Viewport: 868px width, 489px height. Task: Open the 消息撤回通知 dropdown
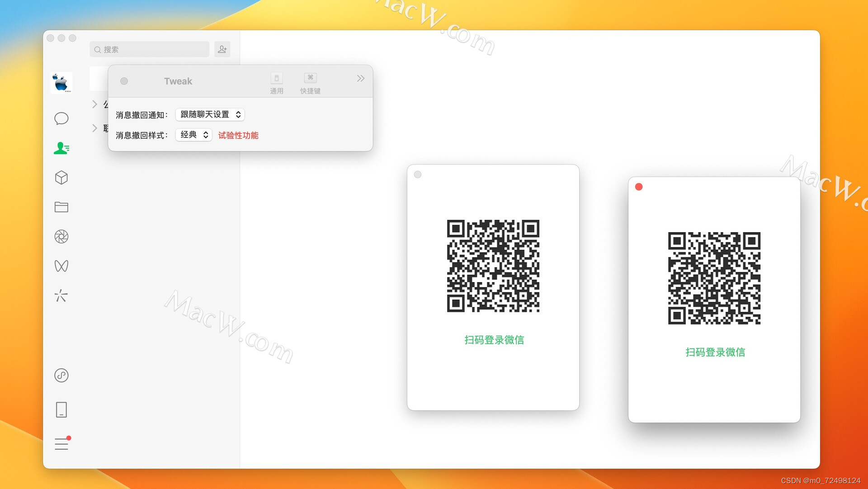coord(209,114)
